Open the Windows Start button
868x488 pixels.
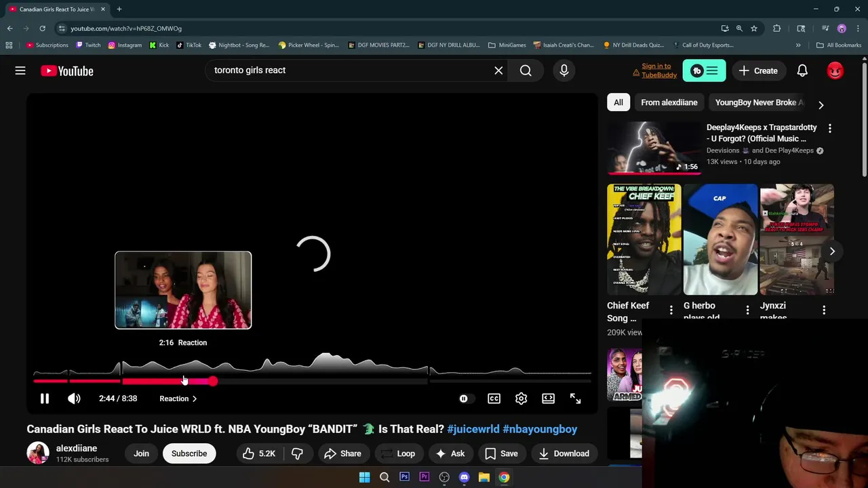click(364, 477)
